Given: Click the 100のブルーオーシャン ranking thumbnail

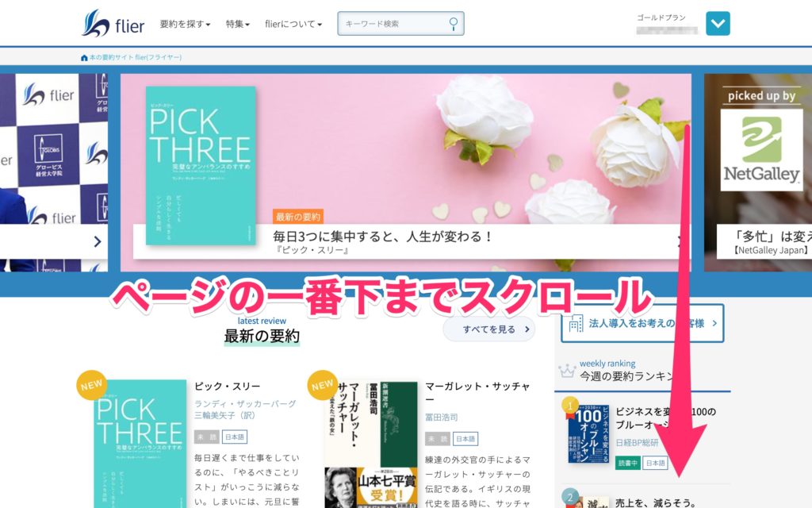Looking at the screenshot, I should [588, 434].
